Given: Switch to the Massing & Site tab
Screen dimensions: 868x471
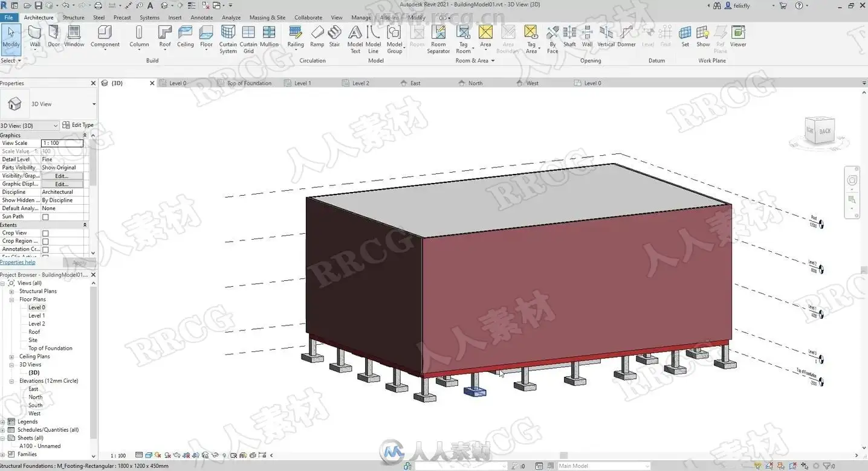Looking at the screenshot, I should [x=267, y=18].
